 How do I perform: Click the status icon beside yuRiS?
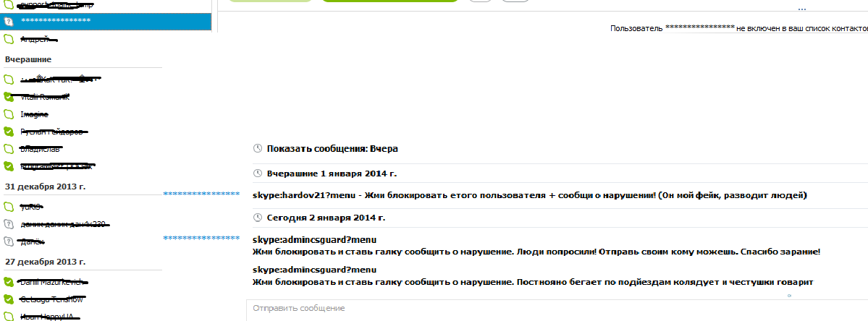8,207
